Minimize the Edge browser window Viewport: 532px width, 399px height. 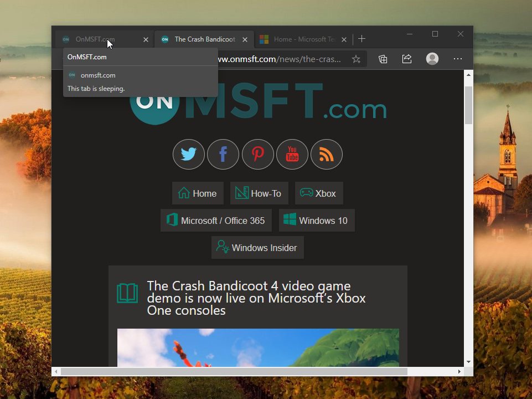pos(410,34)
